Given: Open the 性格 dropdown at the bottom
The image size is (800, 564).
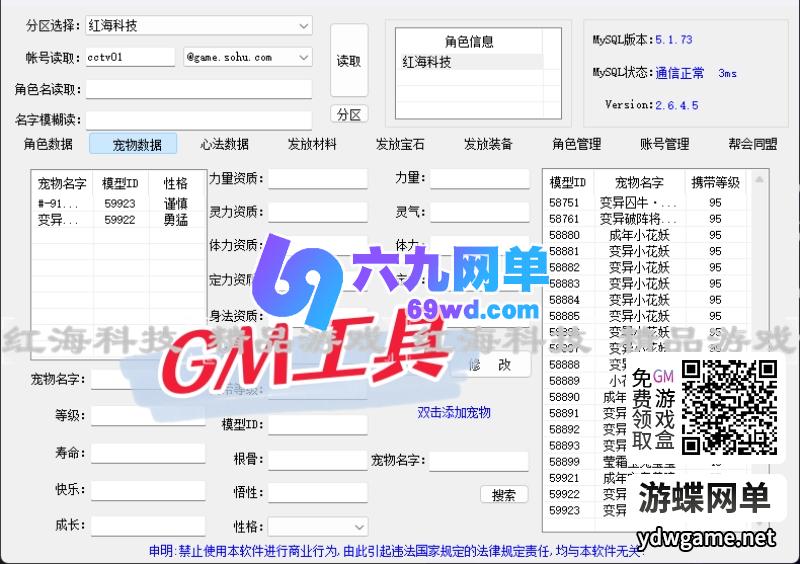Looking at the screenshot, I should 318,527.
